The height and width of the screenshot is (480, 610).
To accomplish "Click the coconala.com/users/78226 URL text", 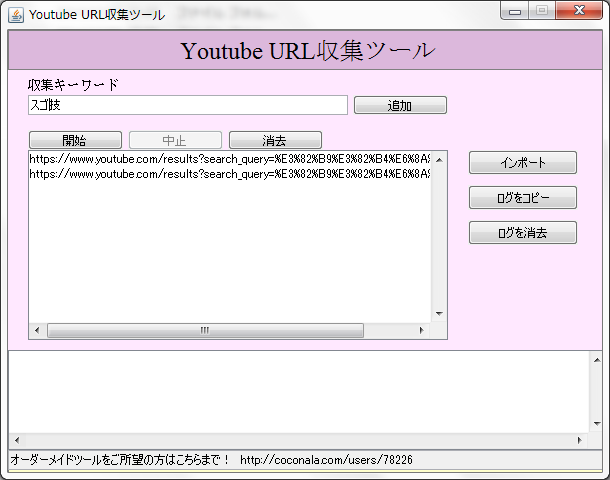I will click(326, 460).
